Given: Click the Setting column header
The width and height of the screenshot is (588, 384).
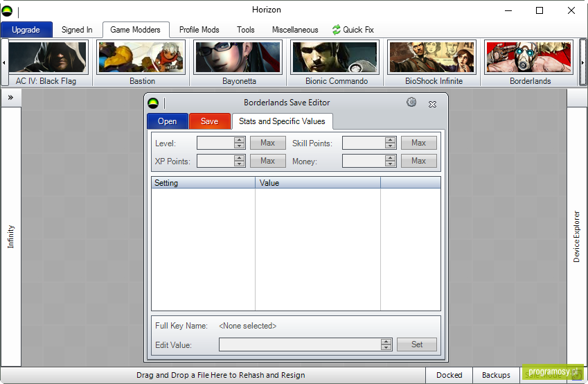Looking at the screenshot, I should tap(203, 183).
